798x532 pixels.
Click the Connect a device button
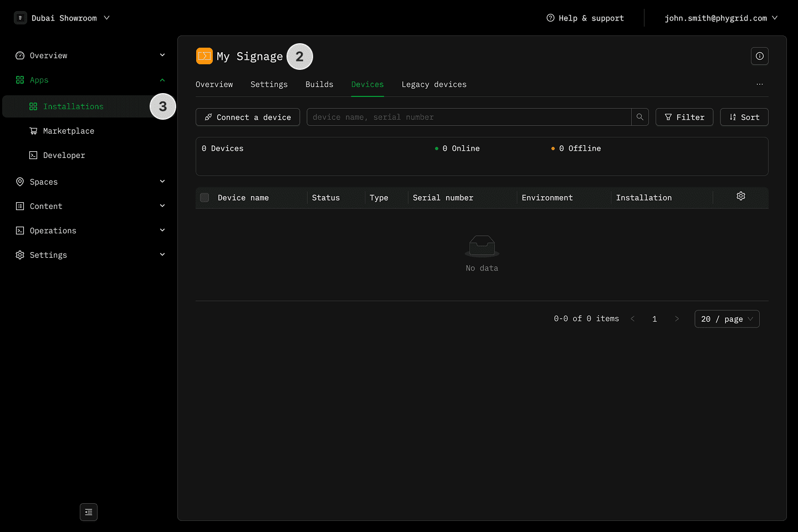click(x=248, y=117)
